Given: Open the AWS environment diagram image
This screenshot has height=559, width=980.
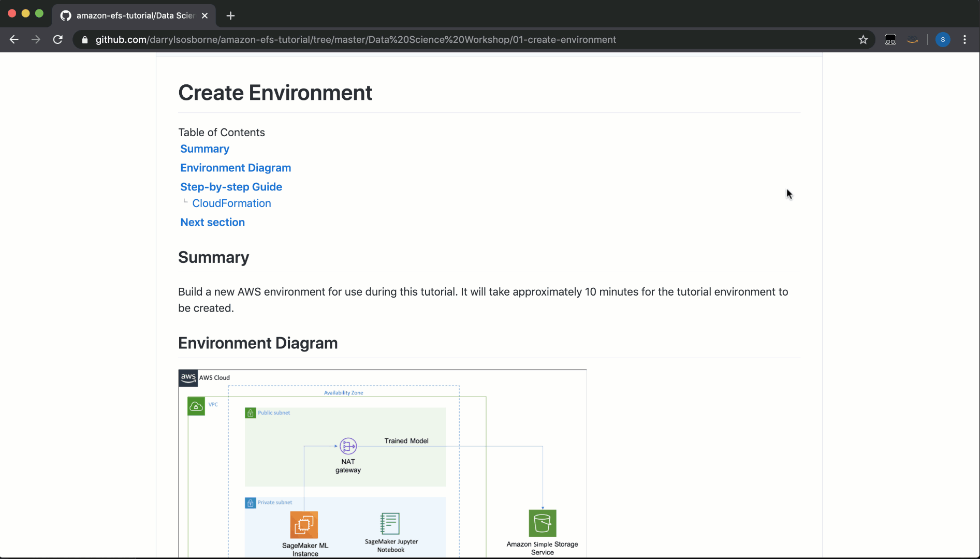Looking at the screenshot, I should click(383, 464).
